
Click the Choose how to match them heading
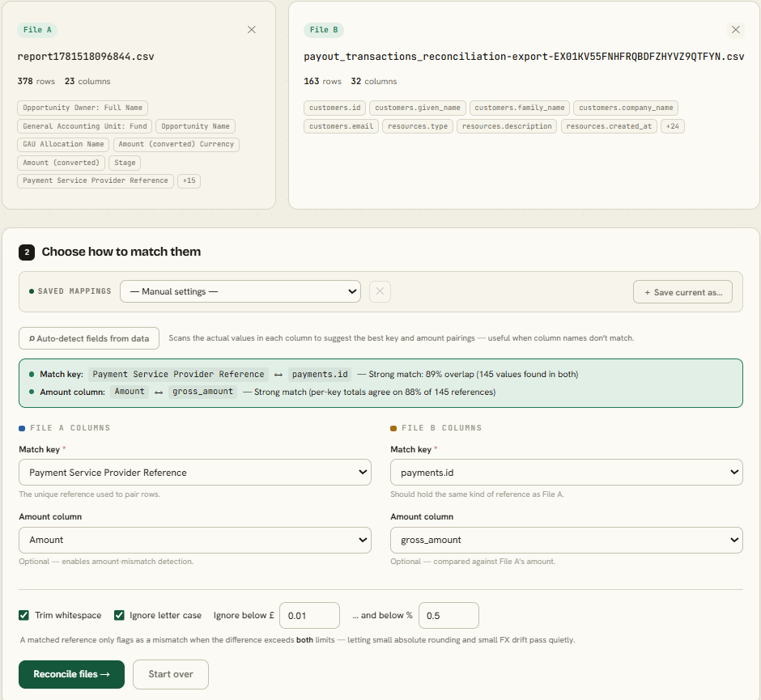pos(121,252)
